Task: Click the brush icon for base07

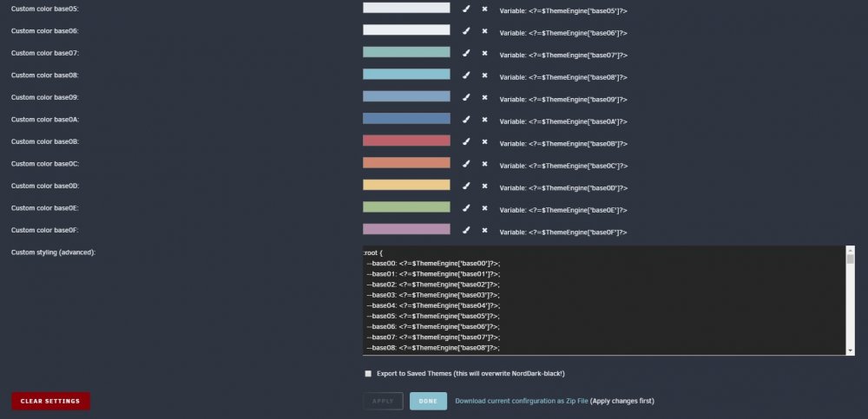Action: pyautogui.click(x=466, y=53)
